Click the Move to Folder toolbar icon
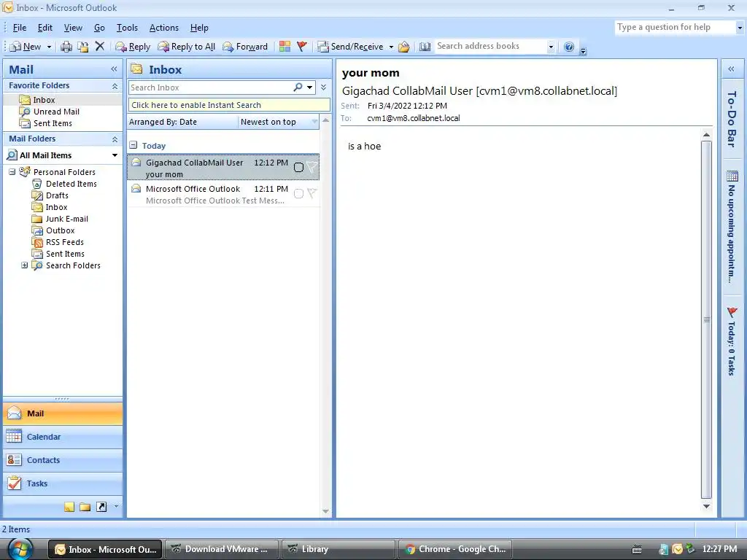The width and height of the screenshot is (747, 560). pos(83,47)
